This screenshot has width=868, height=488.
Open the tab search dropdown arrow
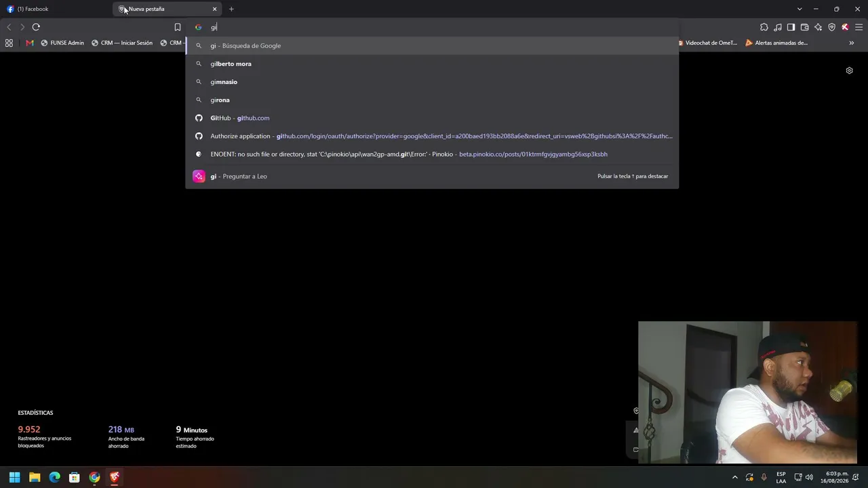(800, 9)
